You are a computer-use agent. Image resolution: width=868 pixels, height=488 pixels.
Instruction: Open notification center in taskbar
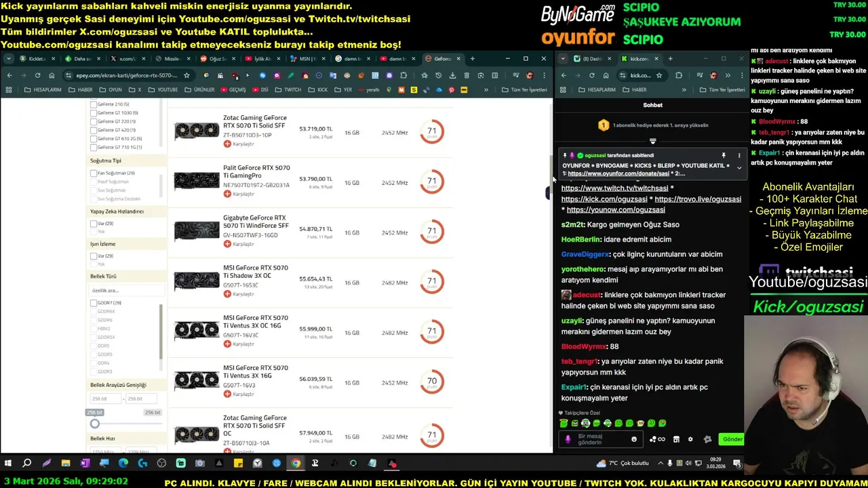click(x=737, y=464)
